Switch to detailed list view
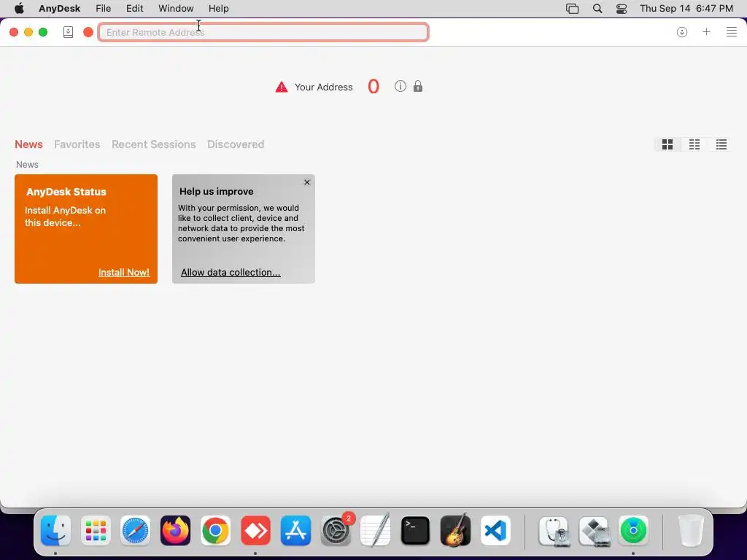This screenshot has height=560, width=747. point(721,144)
